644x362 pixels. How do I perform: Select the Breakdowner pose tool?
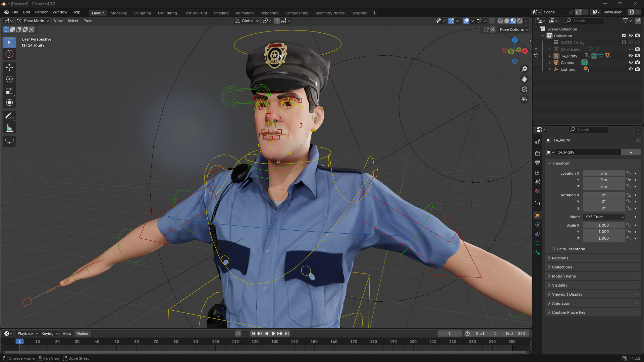(9, 141)
